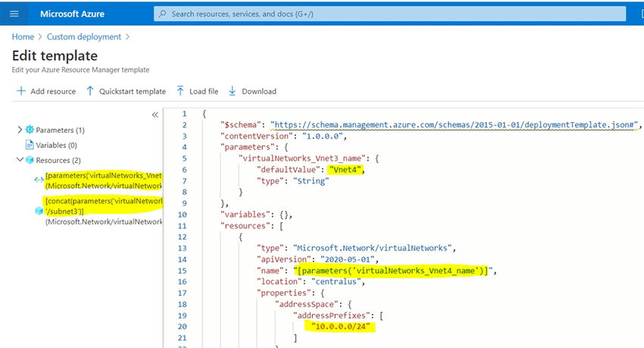Viewport: 644px width, 348px height.
Task: Click the Download arrow icon
Action: coord(232,91)
